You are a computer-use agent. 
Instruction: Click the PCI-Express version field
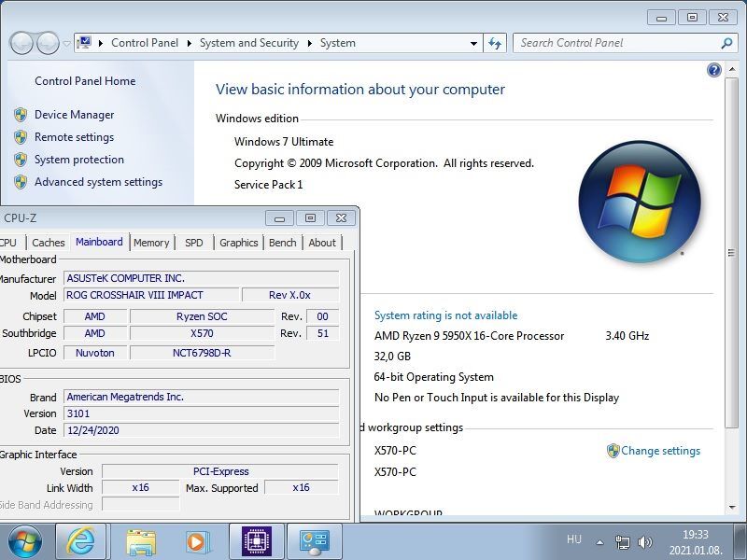tap(220, 471)
